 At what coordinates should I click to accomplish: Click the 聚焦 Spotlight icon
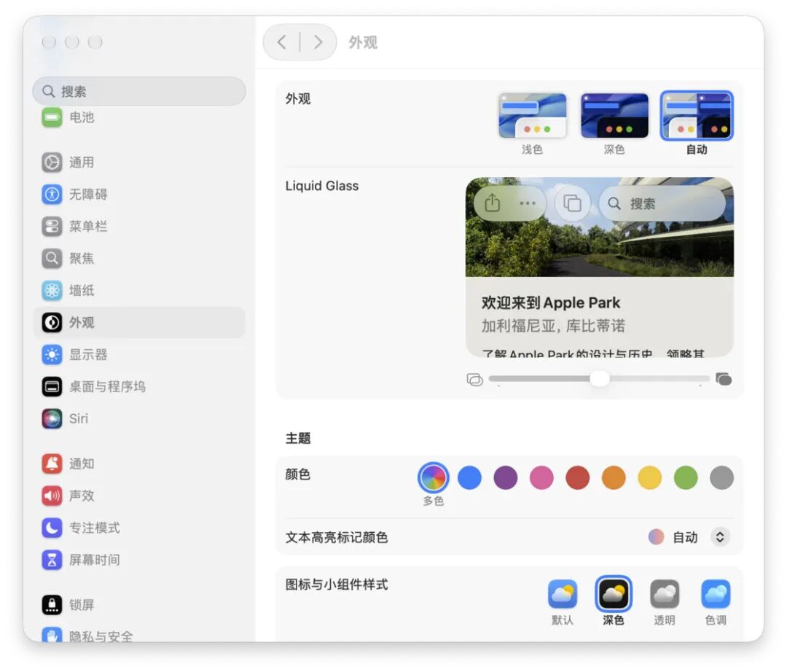pos(52,259)
